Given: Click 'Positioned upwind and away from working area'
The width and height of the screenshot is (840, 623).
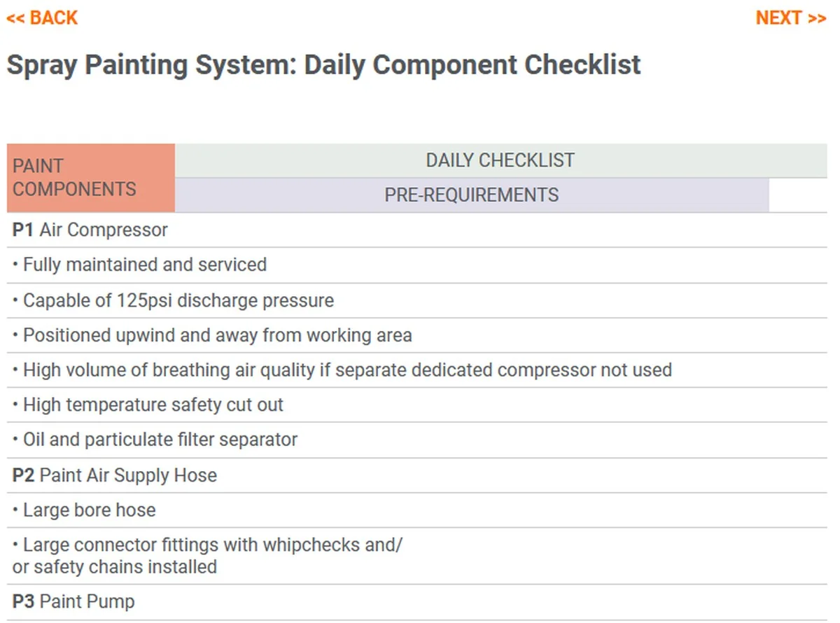Looking at the screenshot, I should click(x=217, y=335).
